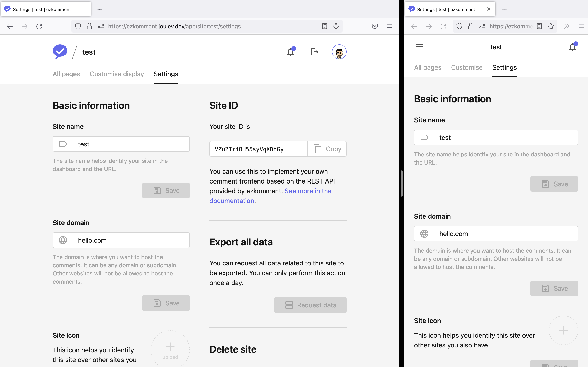
Task: Click the globe icon beside hello.com field
Action: click(63, 240)
